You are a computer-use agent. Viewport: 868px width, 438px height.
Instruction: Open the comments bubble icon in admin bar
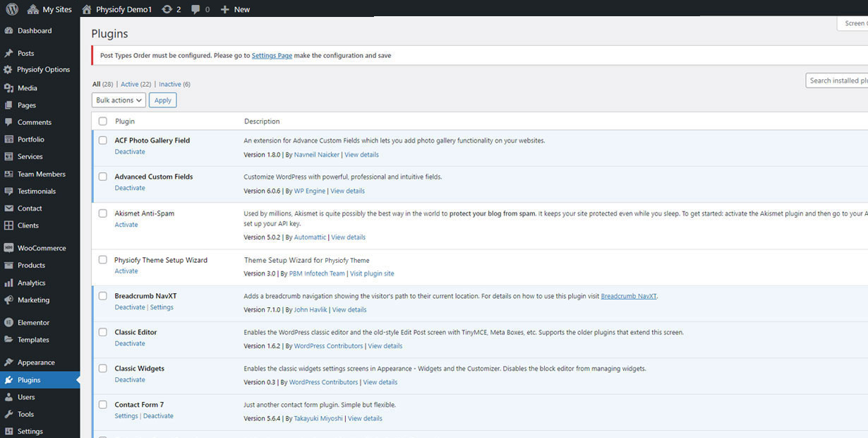point(195,9)
